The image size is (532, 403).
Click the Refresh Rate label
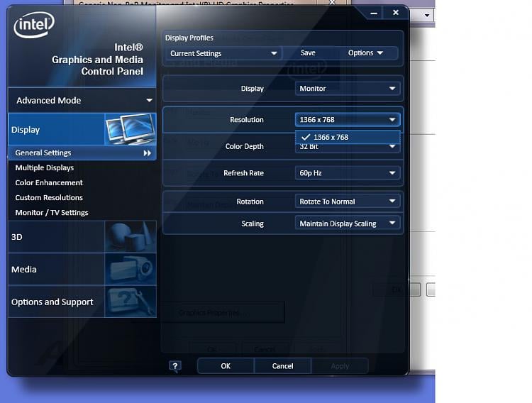(243, 173)
